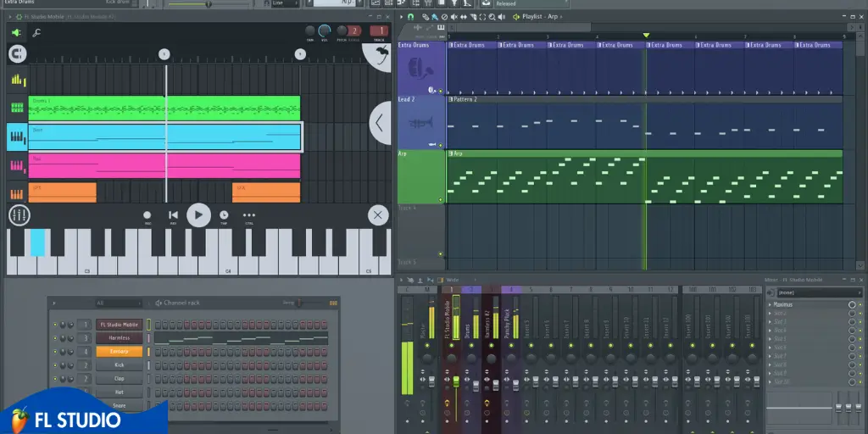This screenshot has height=434, width=868.
Task: Select the Playlist delete tool
Action: 444,17
